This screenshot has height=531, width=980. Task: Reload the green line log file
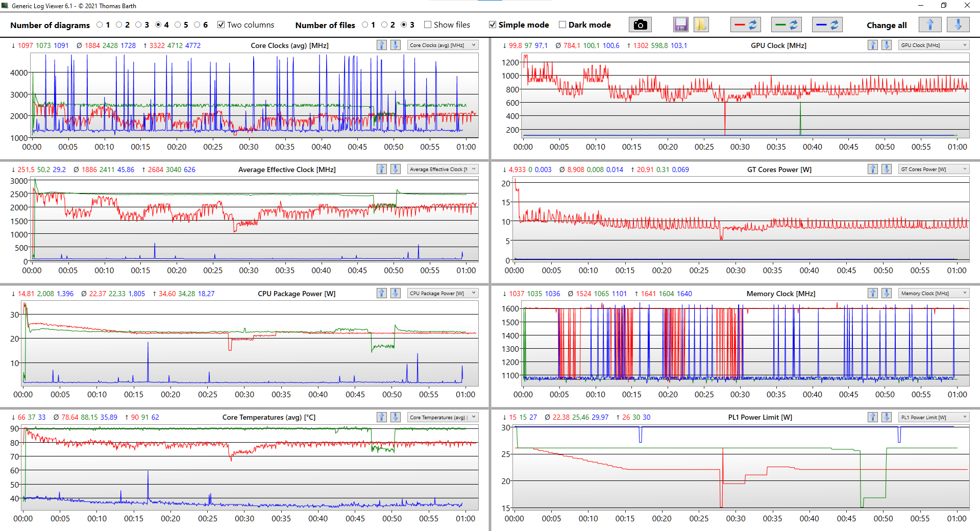pyautogui.click(x=787, y=25)
